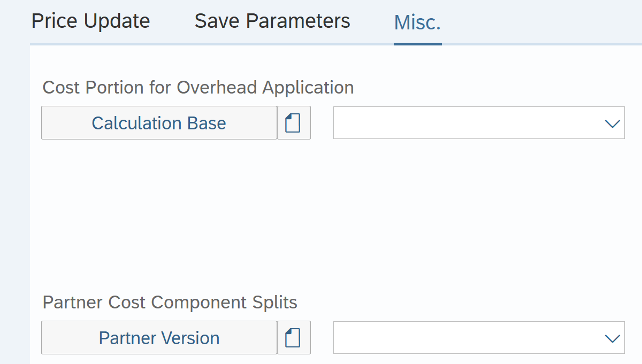Expand the Partner Version dropdown arrow
This screenshot has width=642, height=364.
pyautogui.click(x=611, y=338)
